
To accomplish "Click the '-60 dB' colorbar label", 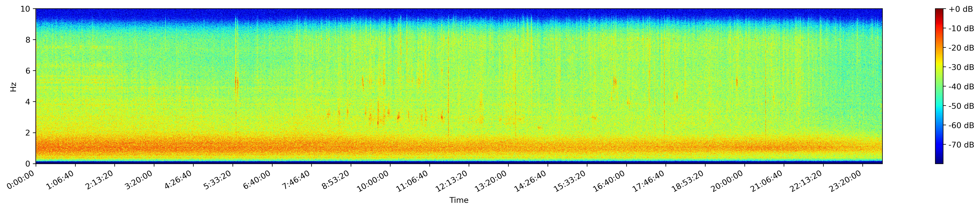I will tap(961, 125).
